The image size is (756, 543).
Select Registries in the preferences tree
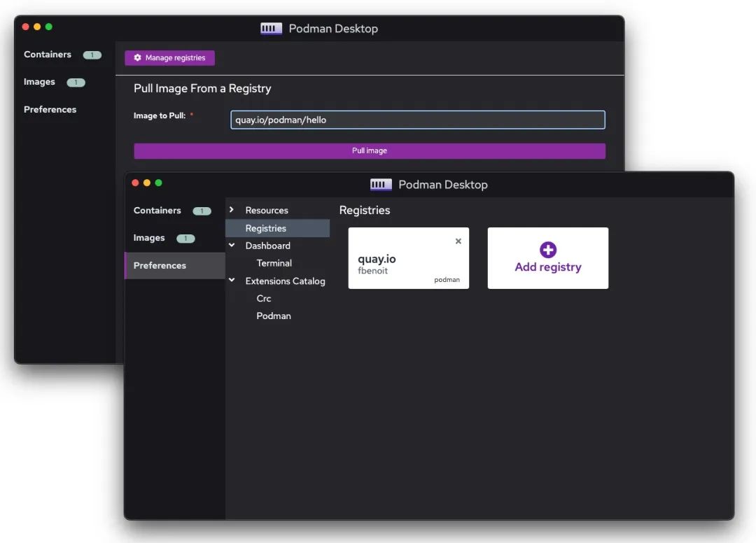278,228
